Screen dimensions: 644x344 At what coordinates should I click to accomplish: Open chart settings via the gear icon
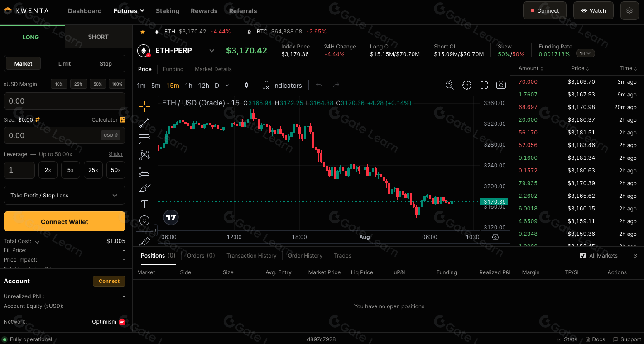[467, 85]
